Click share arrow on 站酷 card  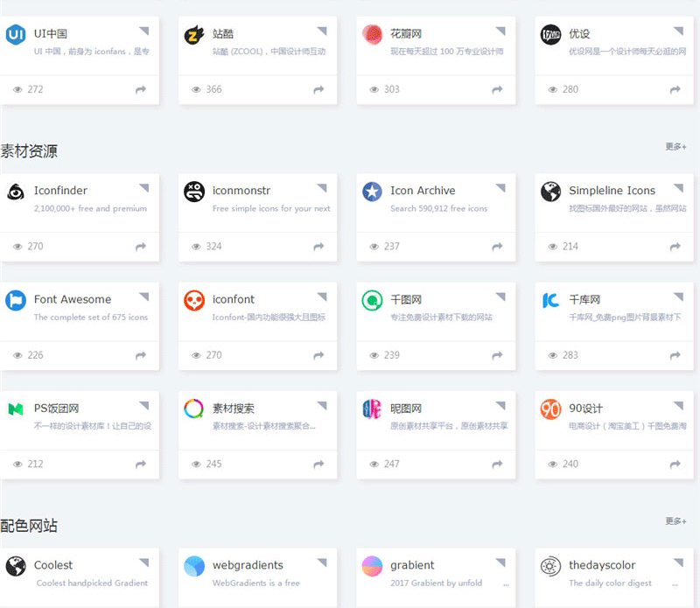(318, 90)
